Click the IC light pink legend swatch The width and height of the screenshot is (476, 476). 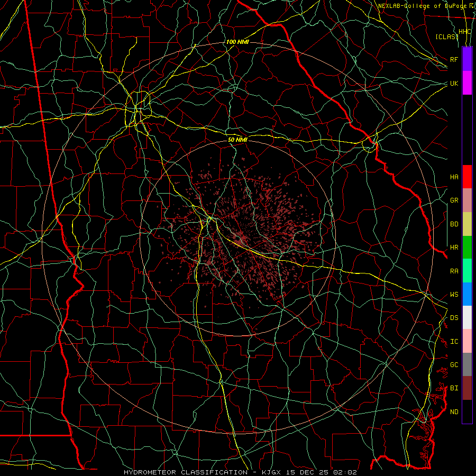(x=467, y=341)
